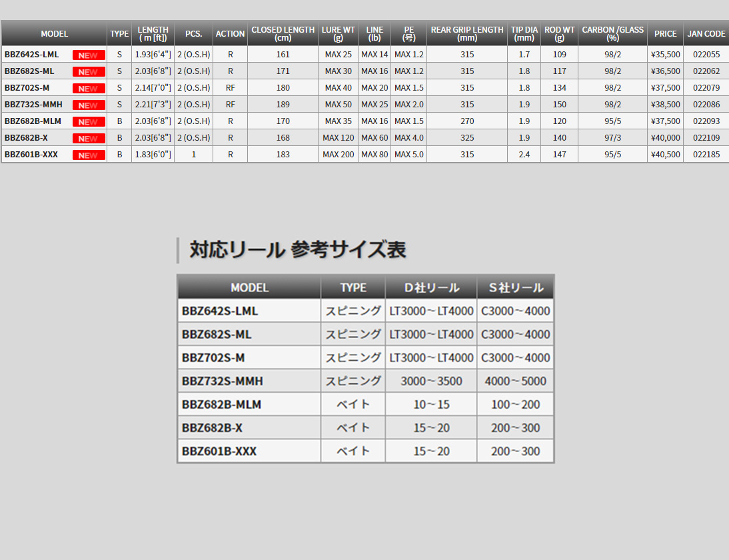Click JAN code 022185
The height and width of the screenshot is (560, 729).
point(706,155)
